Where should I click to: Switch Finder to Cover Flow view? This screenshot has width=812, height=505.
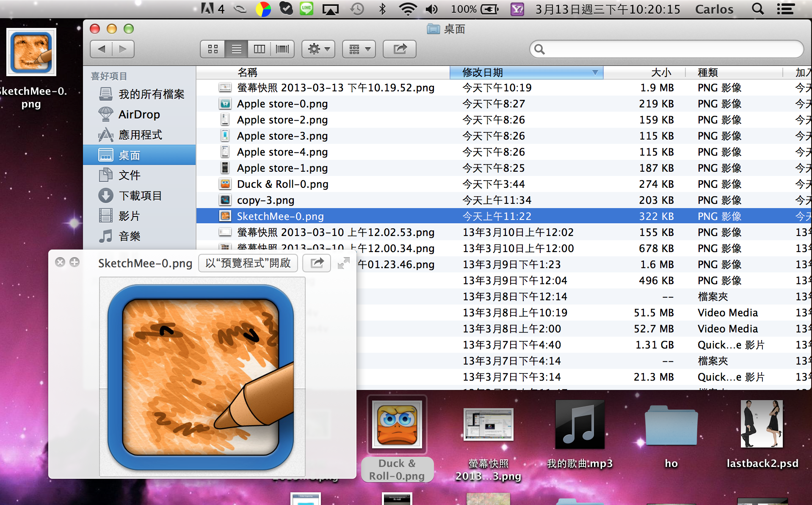tap(282, 49)
